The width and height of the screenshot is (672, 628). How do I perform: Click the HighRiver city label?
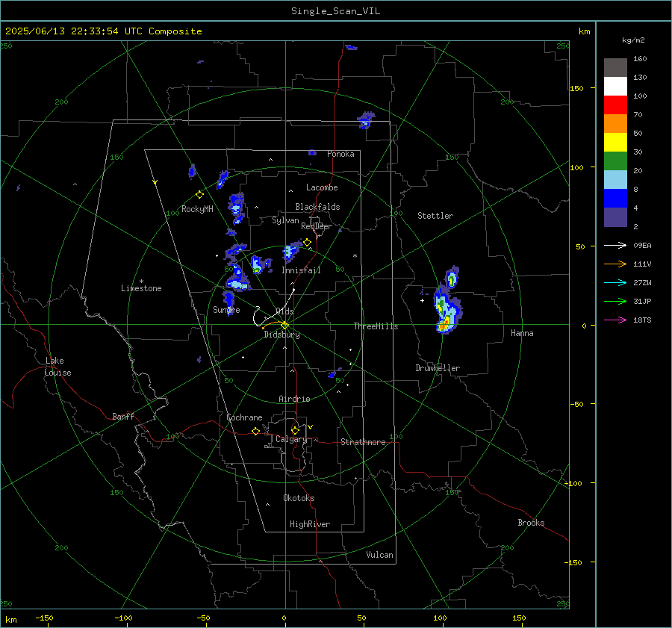click(x=310, y=524)
